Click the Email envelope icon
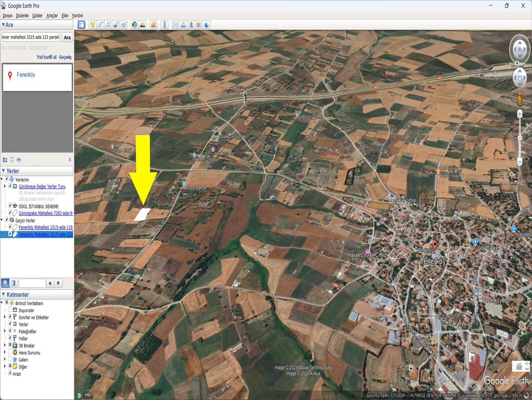 point(176,25)
